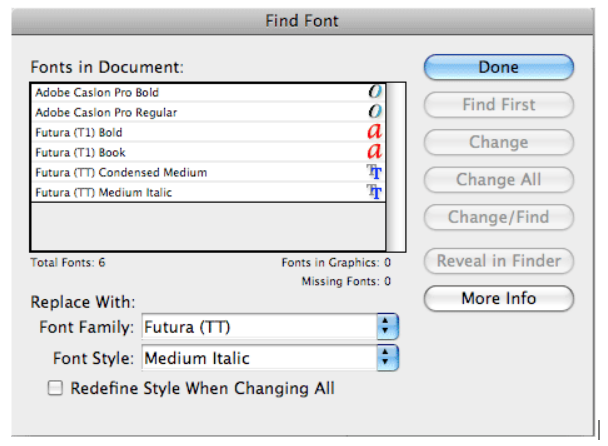Open More Info details
This screenshot has width=608, height=446.
(499, 298)
